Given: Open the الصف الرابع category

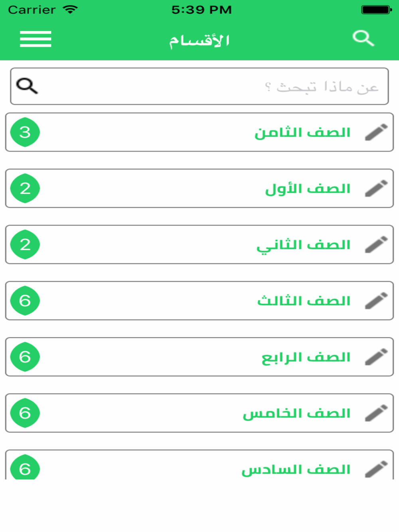Looking at the screenshot, I should (199, 357).
